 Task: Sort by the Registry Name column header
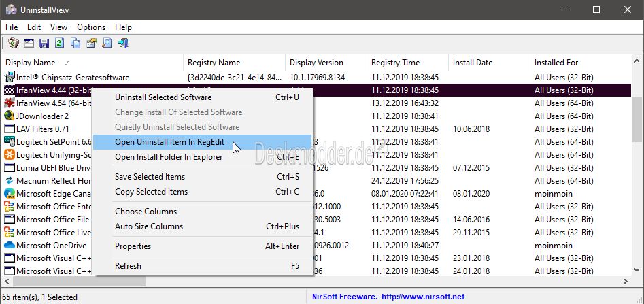pos(235,63)
